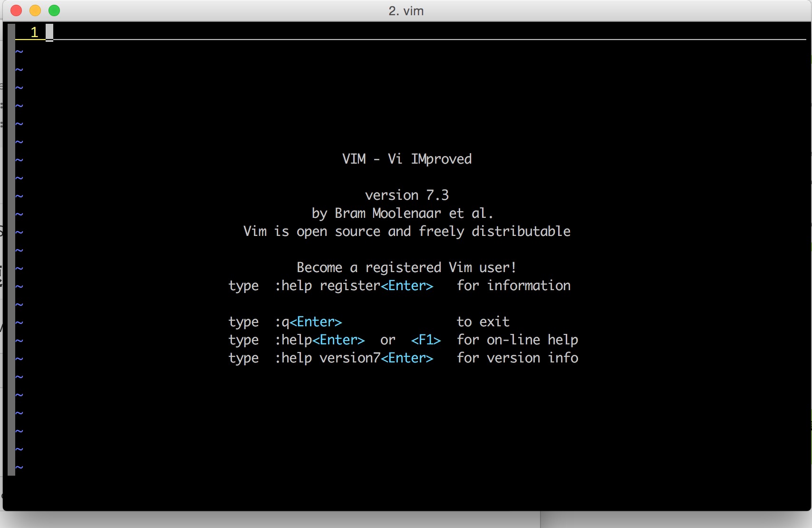This screenshot has width=812, height=528.
Task: Click 'Vim is open source and freely distributable'
Action: click(407, 231)
